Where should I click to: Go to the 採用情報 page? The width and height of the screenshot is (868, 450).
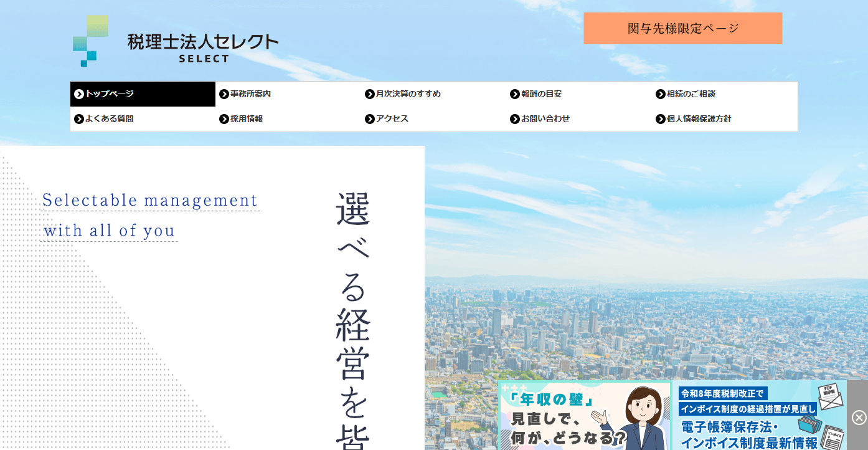coord(288,119)
